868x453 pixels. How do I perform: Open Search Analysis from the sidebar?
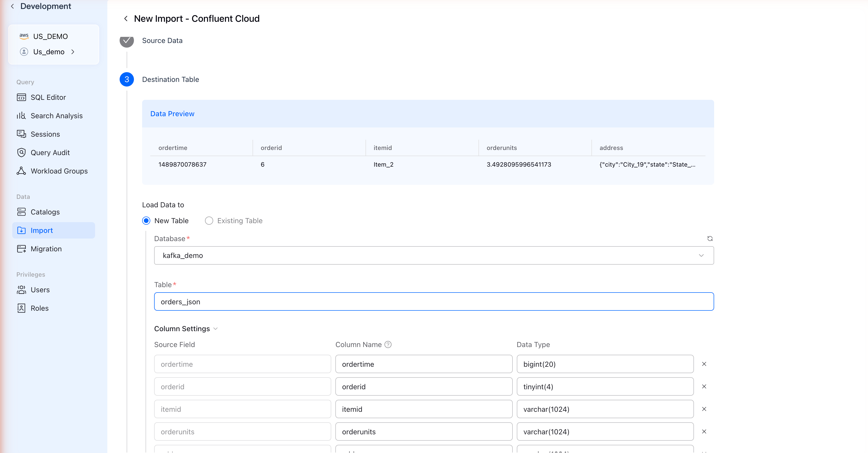click(x=56, y=116)
